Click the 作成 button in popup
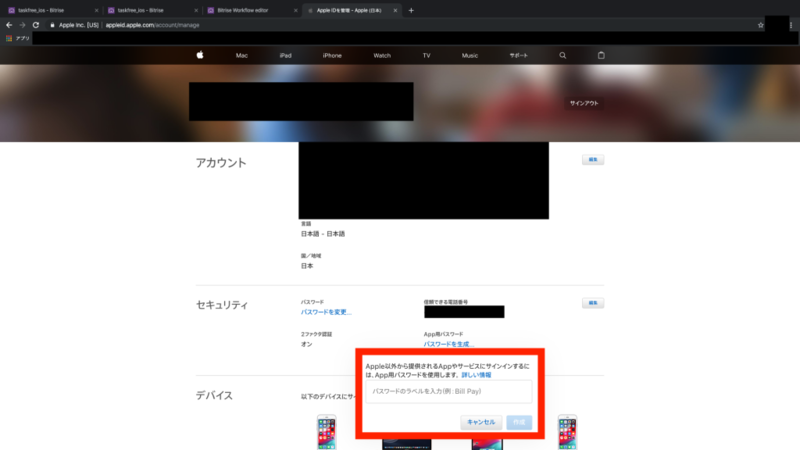This screenshot has width=800, height=450. [x=519, y=422]
